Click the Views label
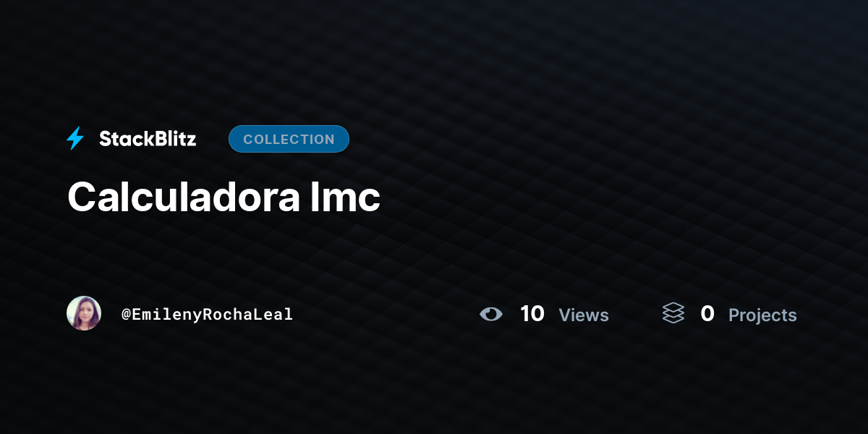This screenshot has height=434, width=868. click(584, 315)
